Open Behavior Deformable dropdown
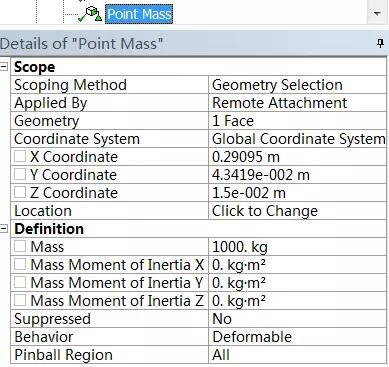 [297, 337]
